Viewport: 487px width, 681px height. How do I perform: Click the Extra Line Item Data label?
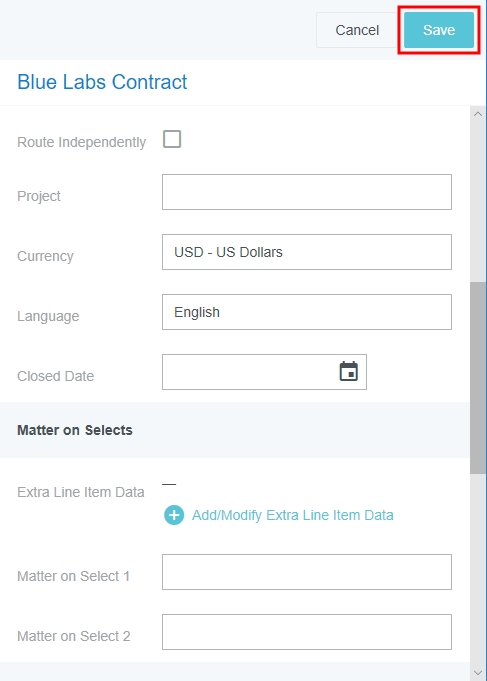80,492
